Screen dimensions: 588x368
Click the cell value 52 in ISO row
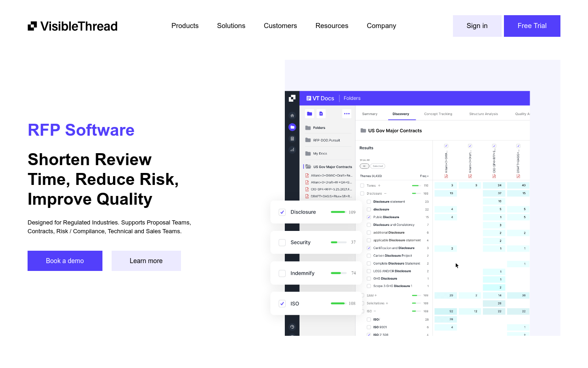tap(446, 311)
